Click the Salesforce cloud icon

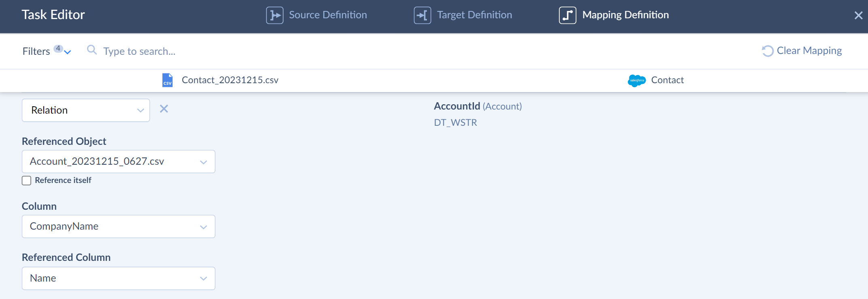(x=637, y=80)
